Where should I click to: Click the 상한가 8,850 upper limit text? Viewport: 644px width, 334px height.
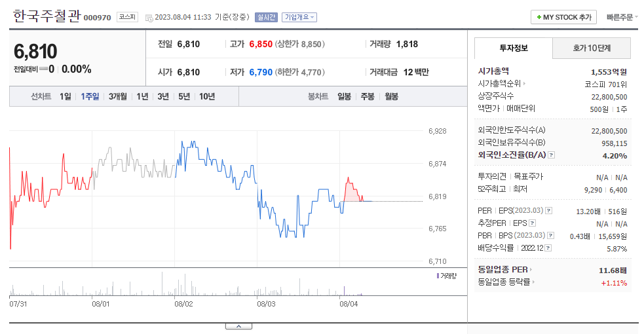click(x=300, y=44)
